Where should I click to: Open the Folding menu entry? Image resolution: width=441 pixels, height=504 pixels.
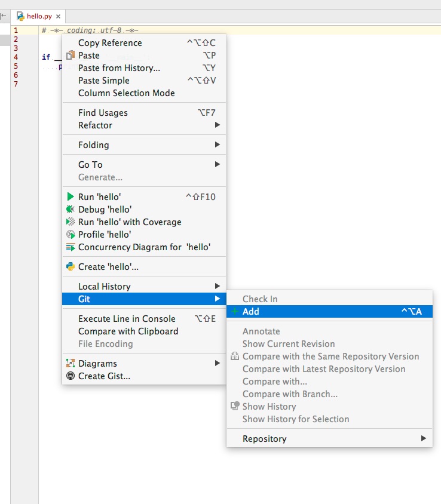144,145
